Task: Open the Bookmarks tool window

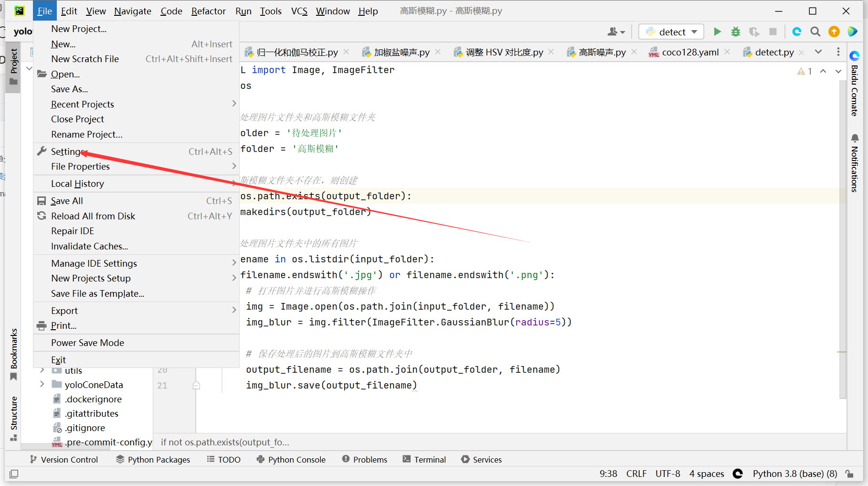Action: point(13,354)
